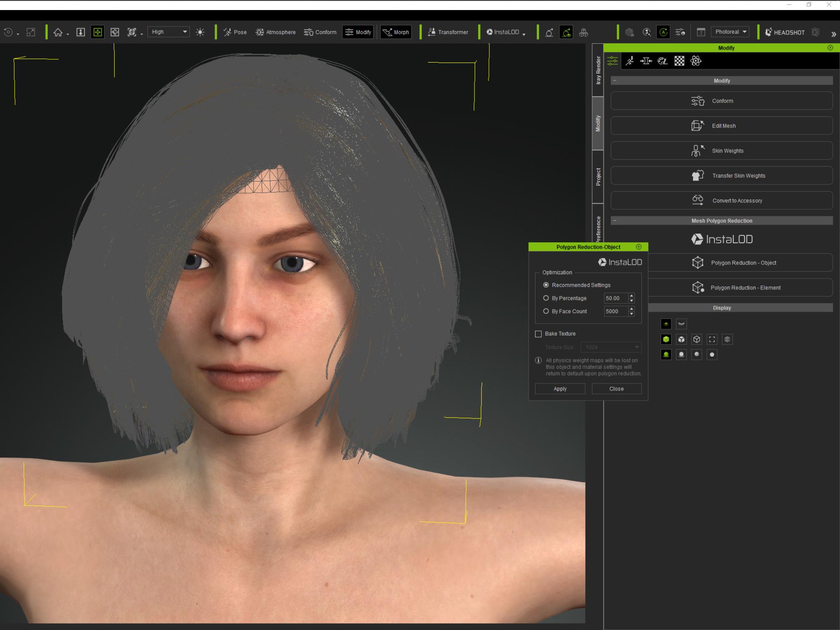Click Close button in Polygon Reduction dialog

point(617,389)
